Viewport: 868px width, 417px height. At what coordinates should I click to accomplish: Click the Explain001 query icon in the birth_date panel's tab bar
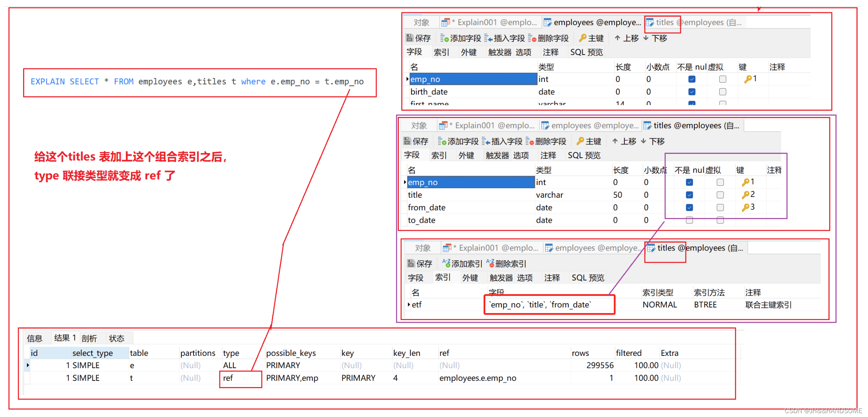(446, 23)
